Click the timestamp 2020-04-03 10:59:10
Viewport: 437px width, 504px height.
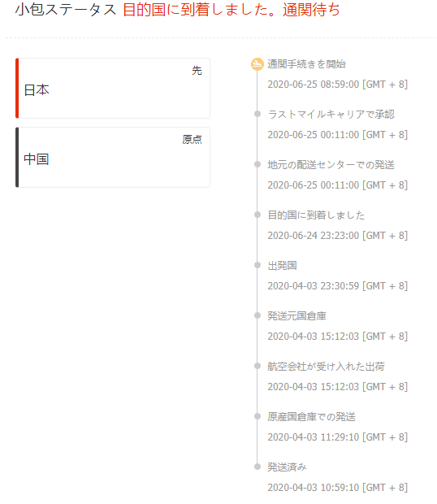[314, 488]
